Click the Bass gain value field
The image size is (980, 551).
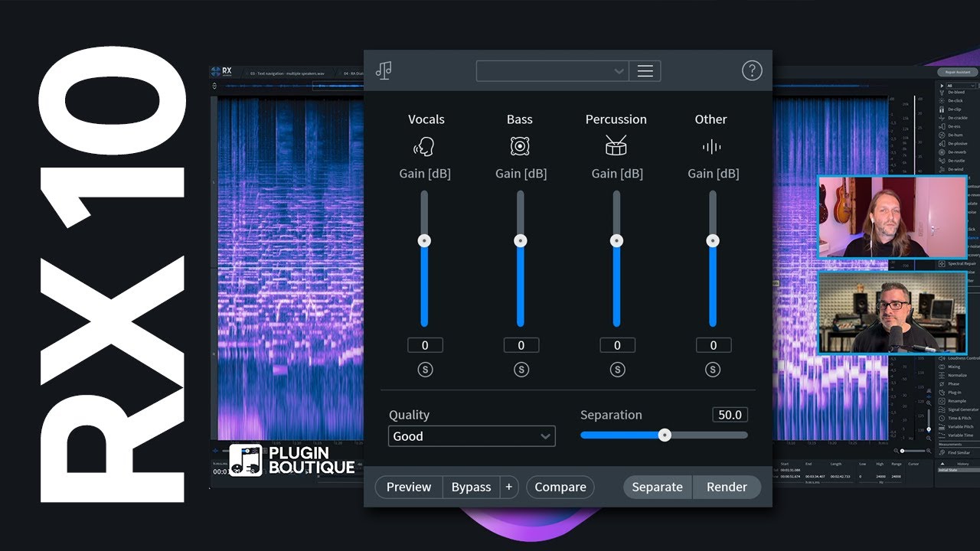[x=521, y=345]
